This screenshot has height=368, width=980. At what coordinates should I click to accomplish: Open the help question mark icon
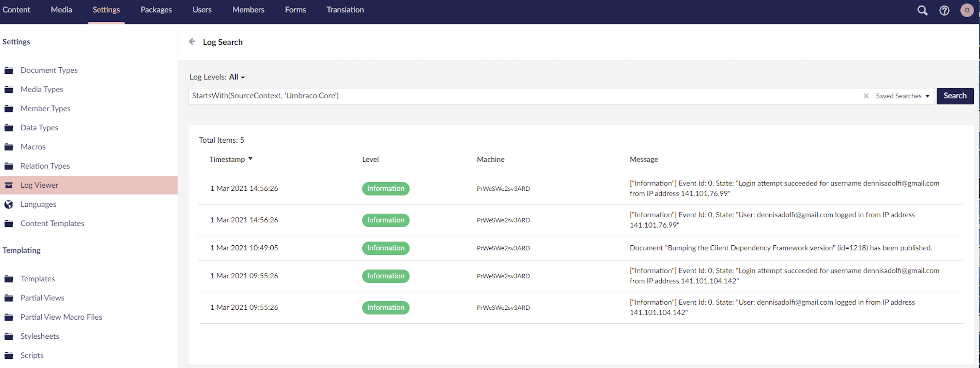tap(944, 10)
